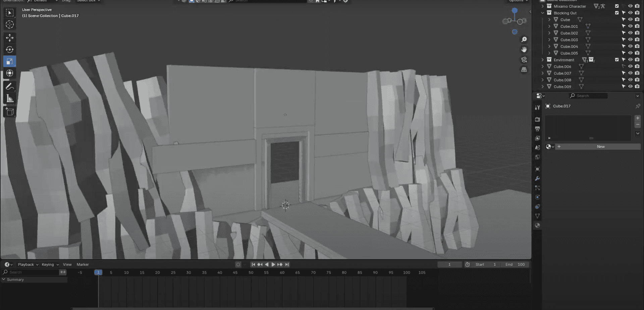Open the Object Constraints properties tab
This screenshot has width=644, height=310.
(x=537, y=206)
